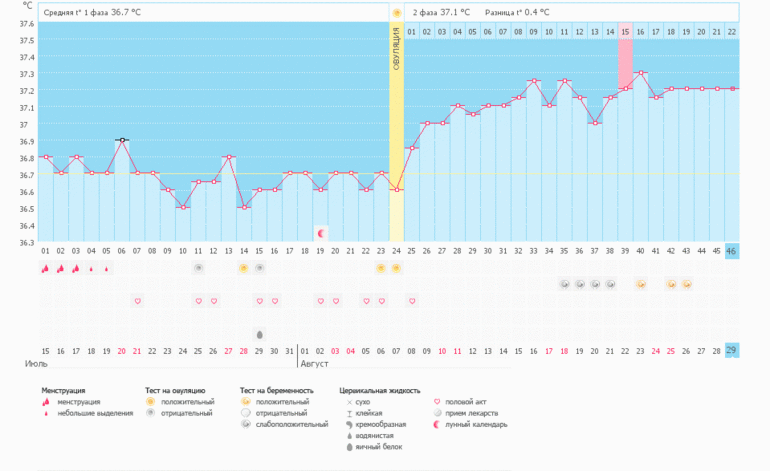Click the 'водянистая' legend icon

(x=349, y=436)
